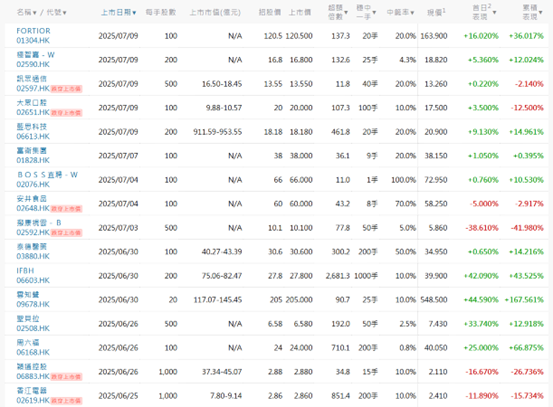Sort by 首日表現 column arrow
Viewport: 553px width, 407px height.
[494, 13]
